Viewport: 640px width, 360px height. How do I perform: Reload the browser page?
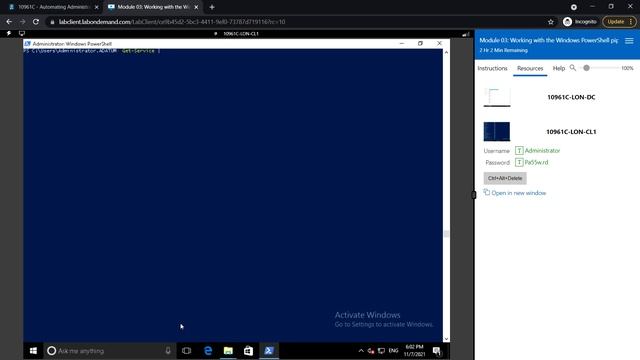[36, 22]
